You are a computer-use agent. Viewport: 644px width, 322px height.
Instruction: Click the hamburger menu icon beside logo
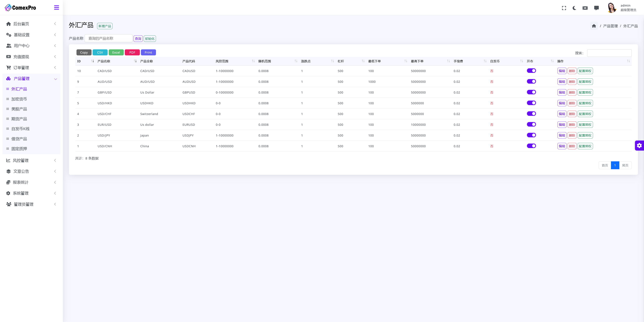[x=57, y=8]
